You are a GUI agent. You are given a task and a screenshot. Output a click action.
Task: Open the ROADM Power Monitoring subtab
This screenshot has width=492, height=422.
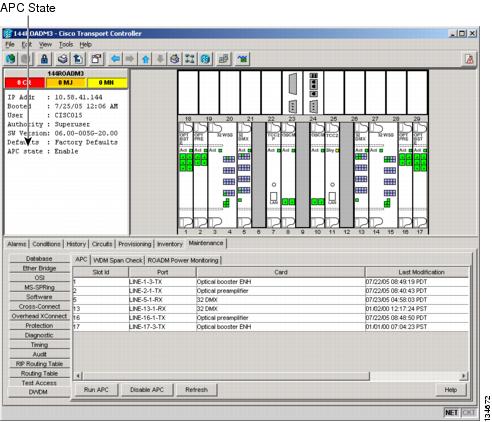coord(183,260)
